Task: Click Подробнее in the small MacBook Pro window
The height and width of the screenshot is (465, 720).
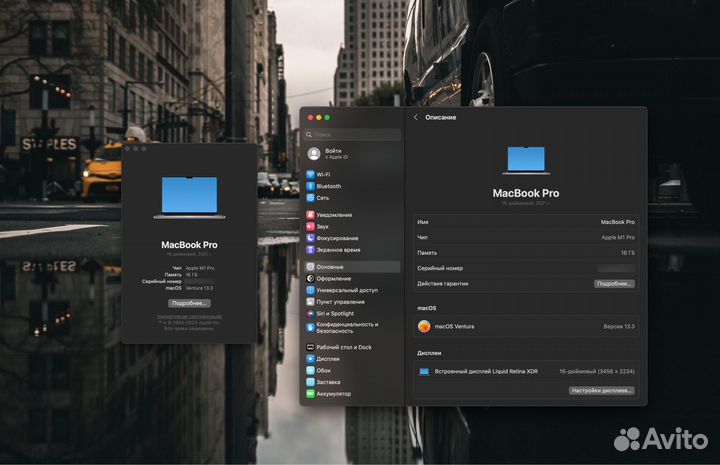Action: tap(189, 302)
